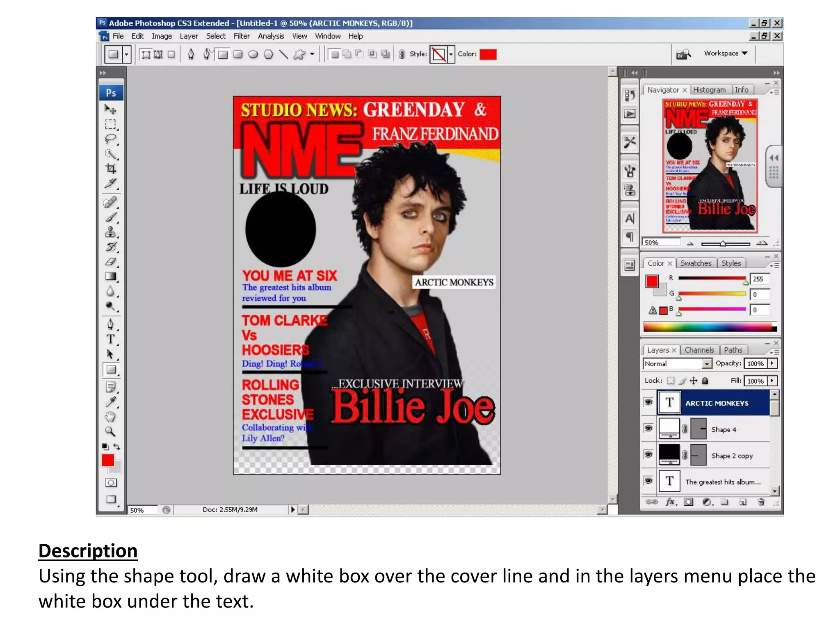Switch to the Histogram tab
The image size is (840, 630).
(x=710, y=90)
